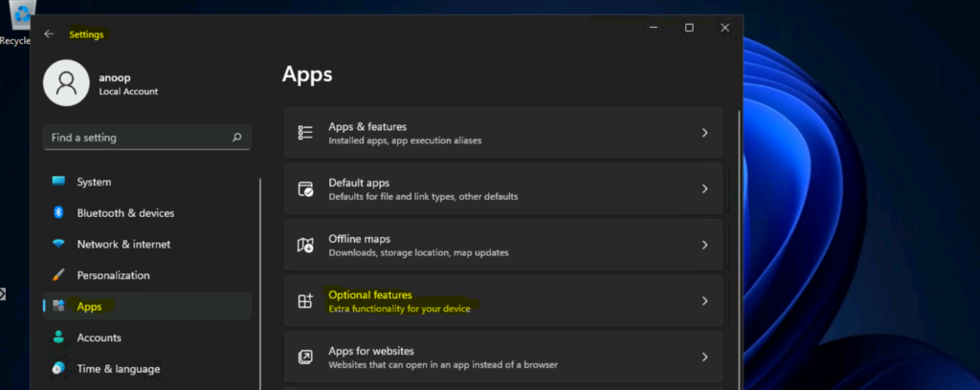
Task: Open Time & language category
Action: [147, 369]
